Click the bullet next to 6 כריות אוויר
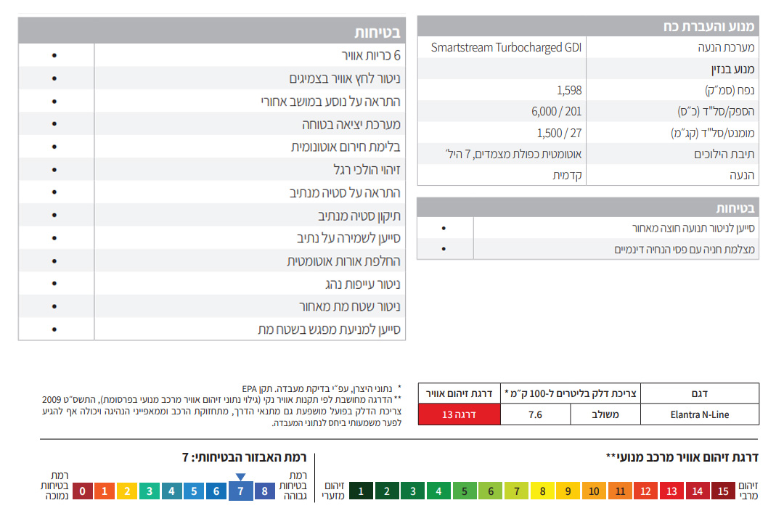This screenshot has height=532, width=784. coord(55,56)
